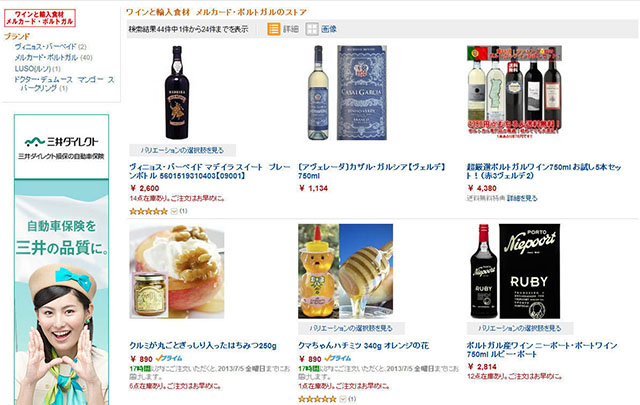This screenshot has width=640, height=405.
Task: Click five-star rating of bear honey
Action: 317,399
